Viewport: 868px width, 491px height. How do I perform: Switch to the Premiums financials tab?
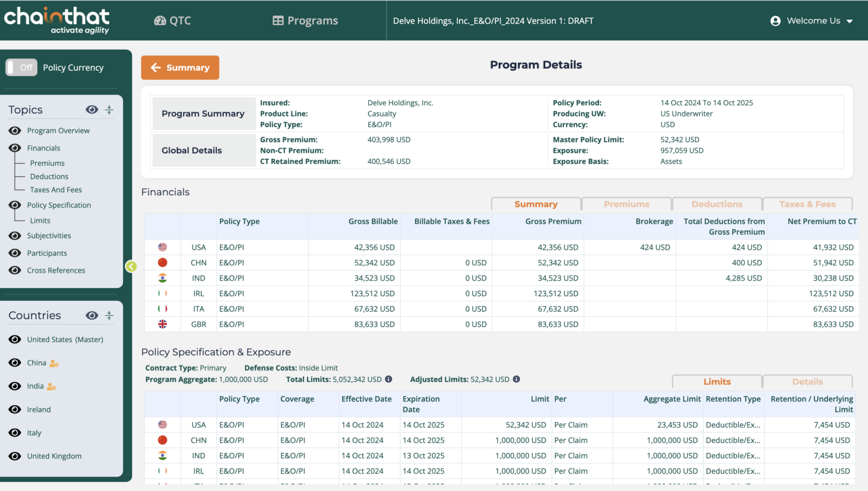pos(626,204)
